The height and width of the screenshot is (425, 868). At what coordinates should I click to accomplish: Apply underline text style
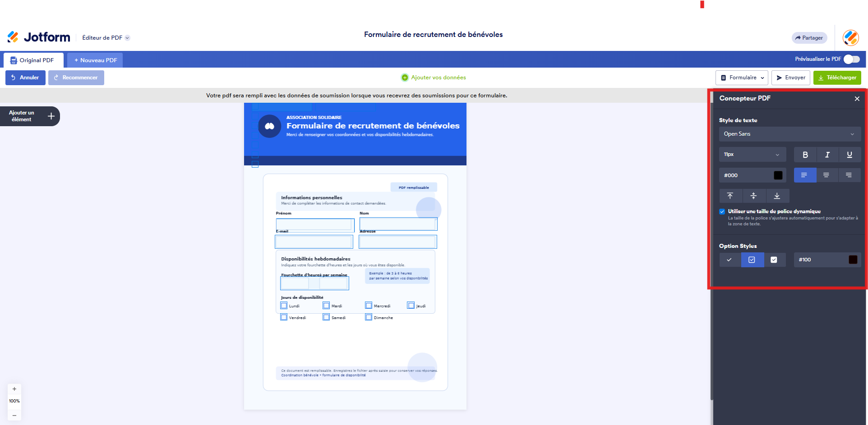pyautogui.click(x=850, y=155)
